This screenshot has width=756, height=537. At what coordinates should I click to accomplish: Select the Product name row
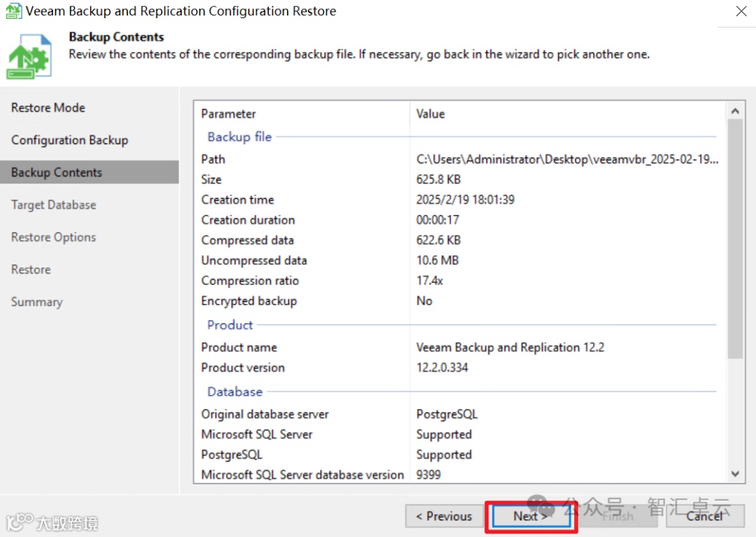(x=460, y=347)
